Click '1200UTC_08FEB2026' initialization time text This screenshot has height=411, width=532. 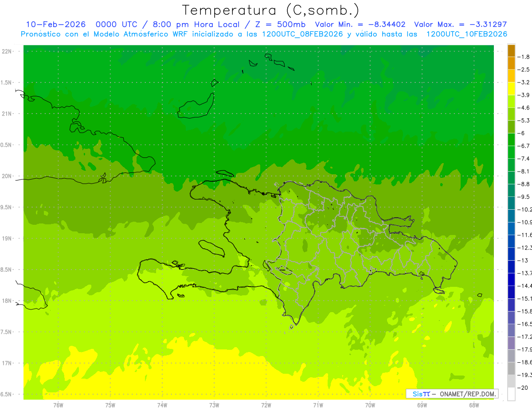coord(303,34)
